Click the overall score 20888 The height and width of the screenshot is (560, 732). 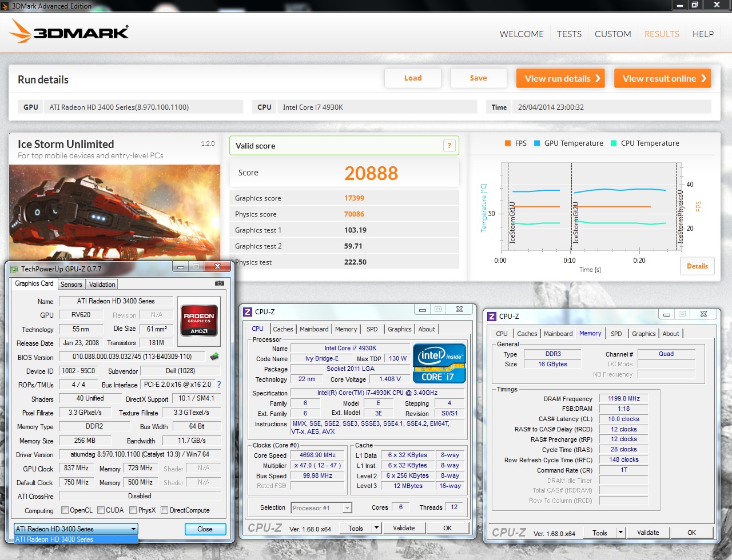click(371, 173)
